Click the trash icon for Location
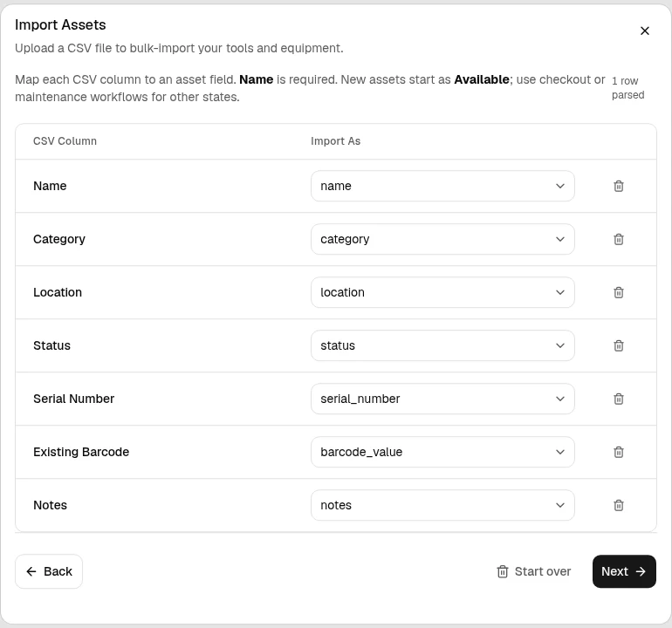The width and height of the screenshot is (672, 628). pos(619,292)
